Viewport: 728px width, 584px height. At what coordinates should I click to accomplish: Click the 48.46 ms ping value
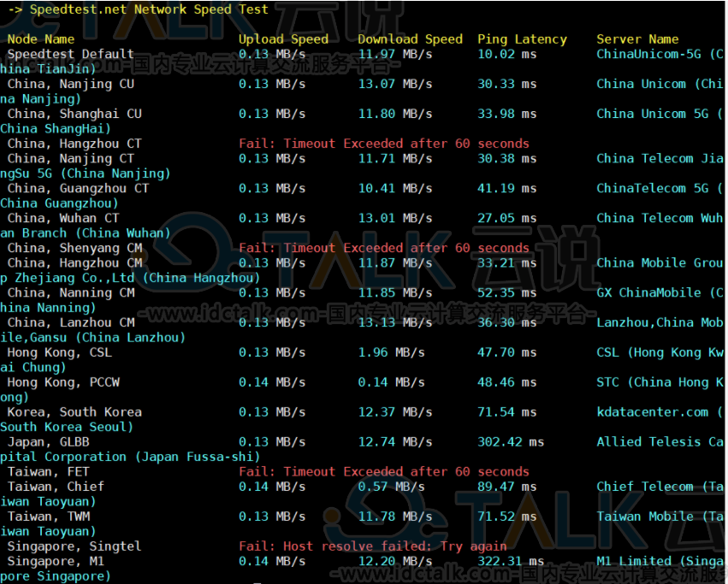[507, 382]
